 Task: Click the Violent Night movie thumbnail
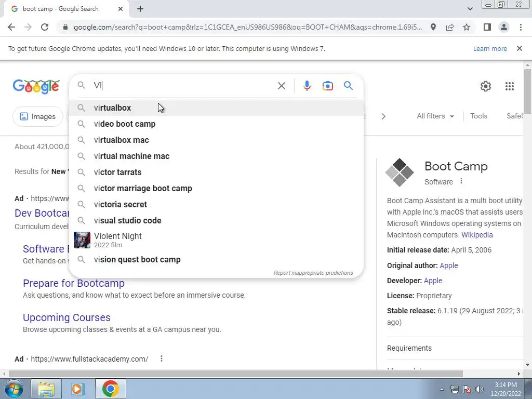[x=82, y=240]
